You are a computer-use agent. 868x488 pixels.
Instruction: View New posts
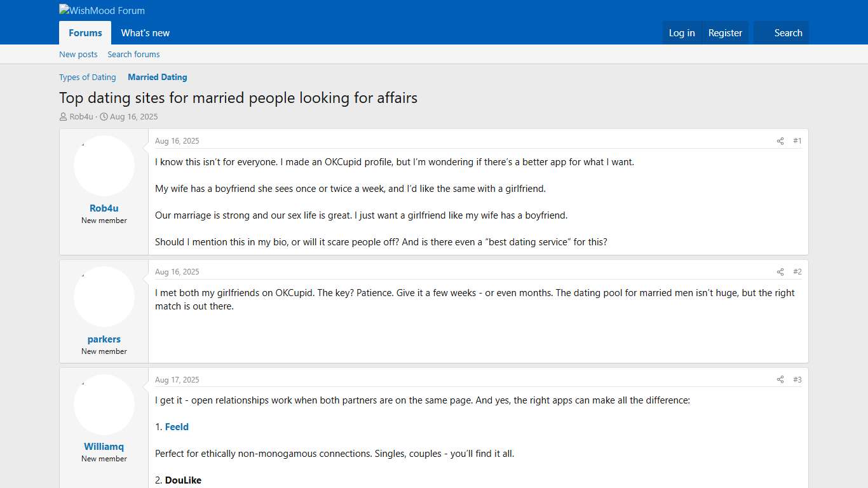tap(78, 55)
